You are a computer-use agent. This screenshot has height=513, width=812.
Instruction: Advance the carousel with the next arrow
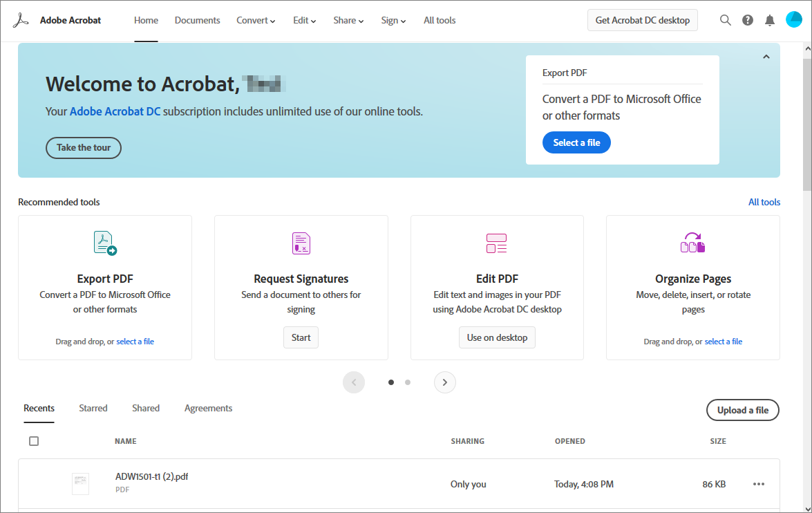coord(444,382)
